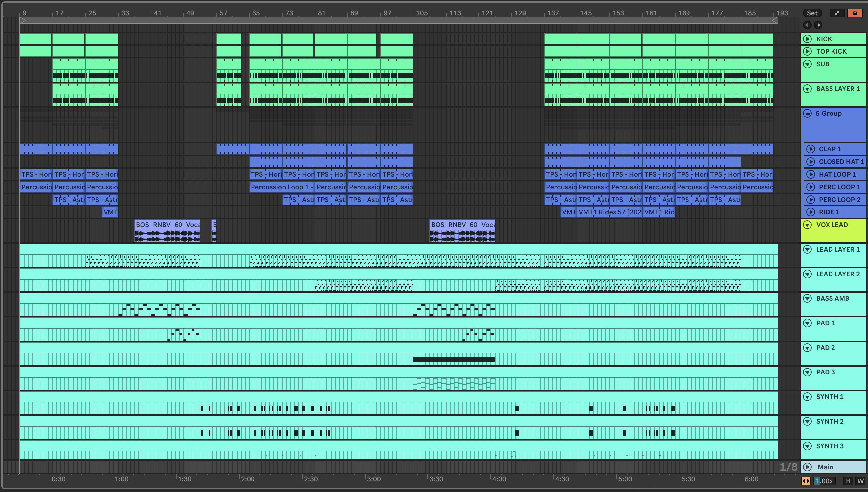
Task: Click the W optimize width button
Action: [860, 481]
